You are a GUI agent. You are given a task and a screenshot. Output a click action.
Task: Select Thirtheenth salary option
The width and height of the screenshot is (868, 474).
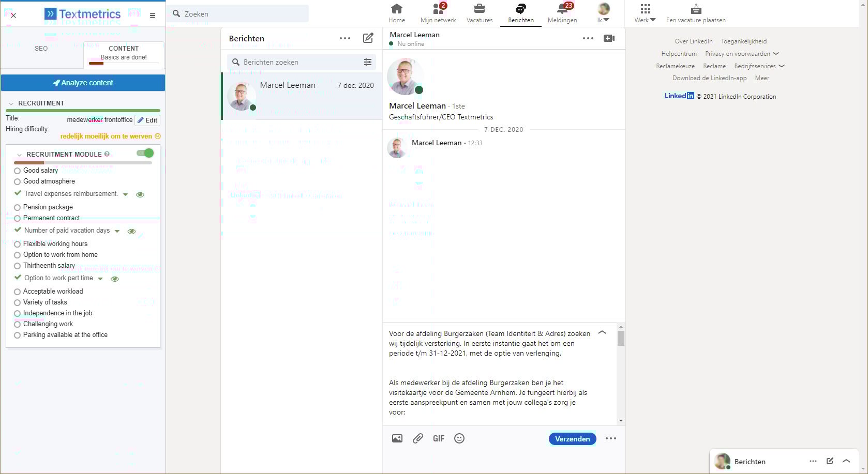point(17,266)
